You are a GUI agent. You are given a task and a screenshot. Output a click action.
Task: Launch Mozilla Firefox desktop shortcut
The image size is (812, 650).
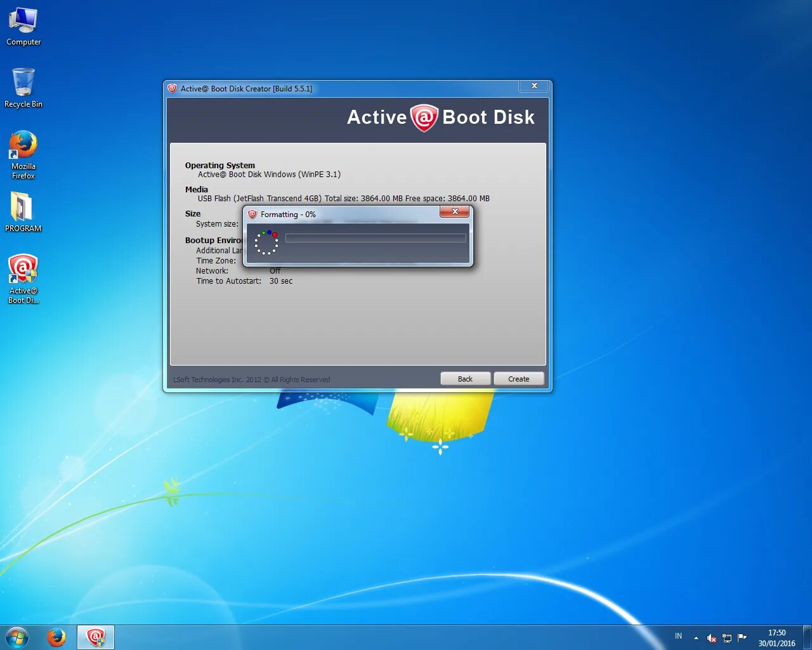(x=23, y=156)
